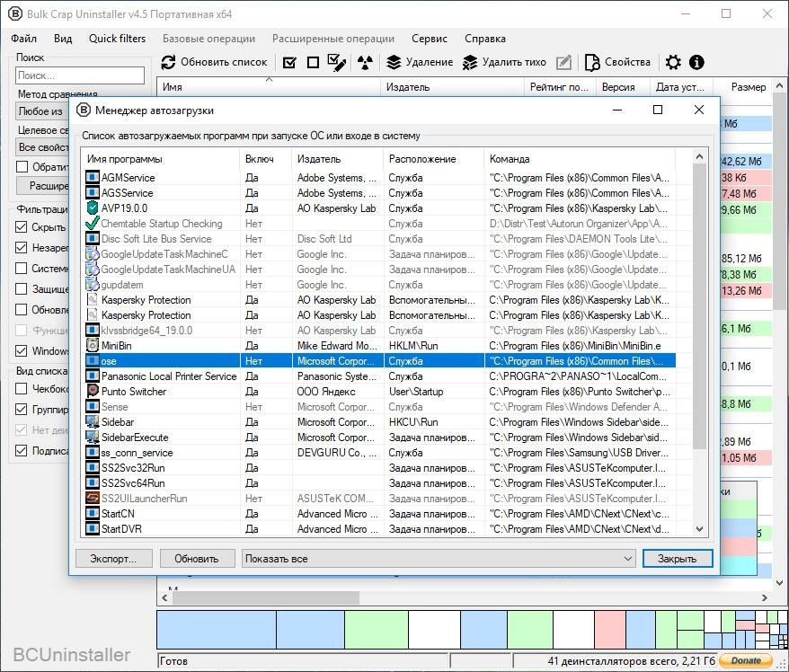The height and width of the screenshot is (672, 789).
Task: Uncheck the Скрыть filter checkbox
Action: pos(22,227)
